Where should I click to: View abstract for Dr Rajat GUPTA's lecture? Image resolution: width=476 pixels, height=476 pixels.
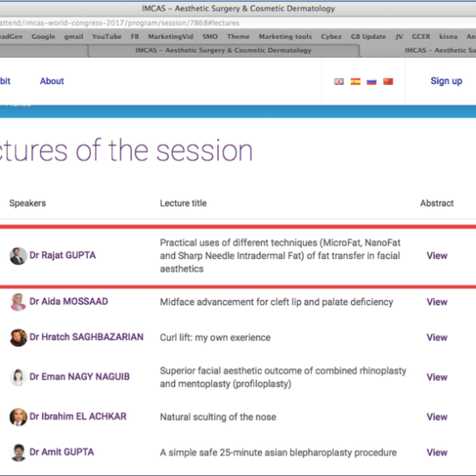[437, 256]
